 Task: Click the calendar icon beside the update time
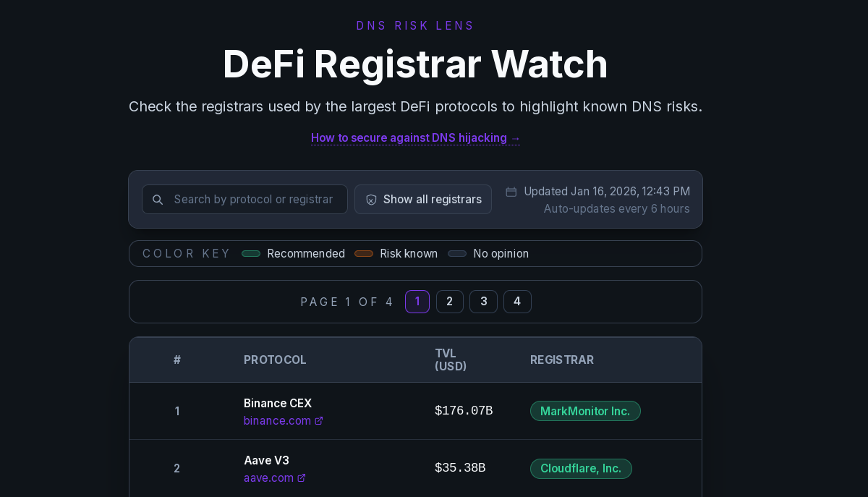[x=511, y=192]
